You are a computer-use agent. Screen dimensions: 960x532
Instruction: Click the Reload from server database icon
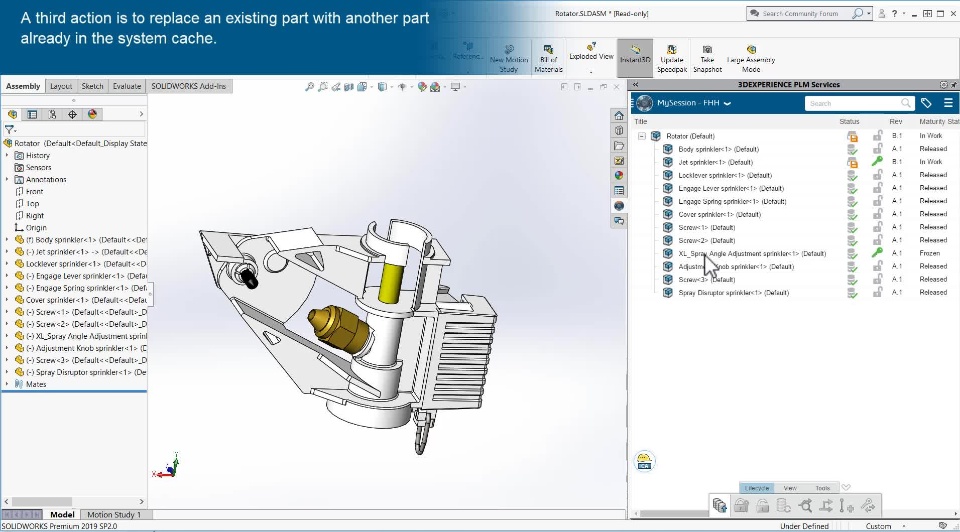click(784, 506)
